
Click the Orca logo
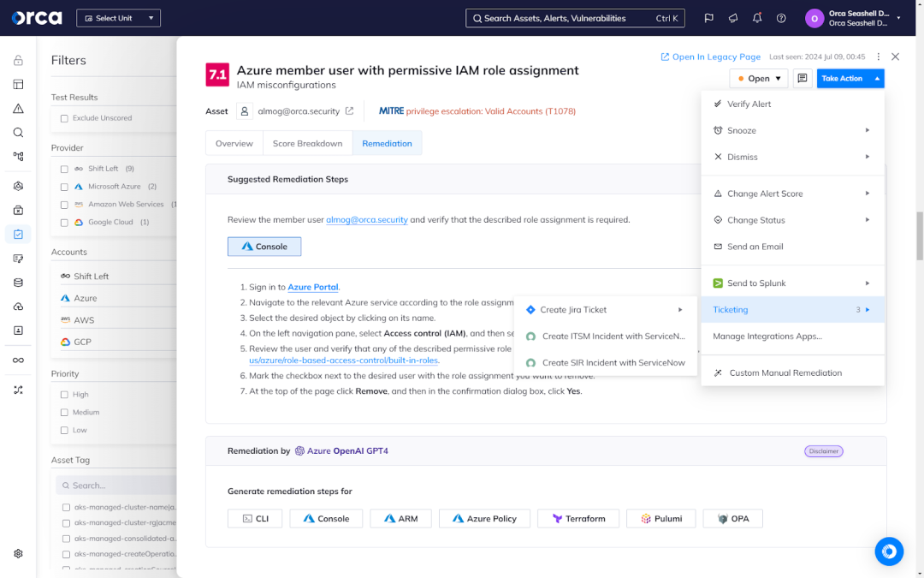(x=37, y=18)
